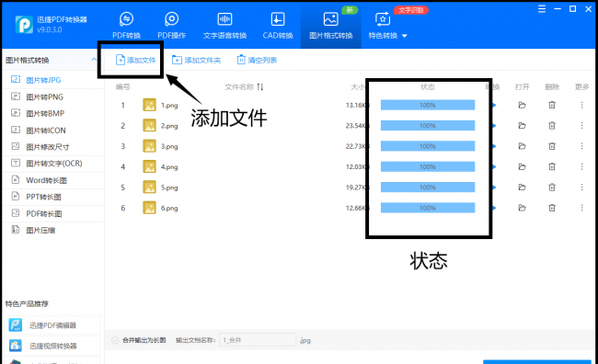Enable 合并输出为长图 option
This screenshot has width=598, height=364.
(115, 340)
